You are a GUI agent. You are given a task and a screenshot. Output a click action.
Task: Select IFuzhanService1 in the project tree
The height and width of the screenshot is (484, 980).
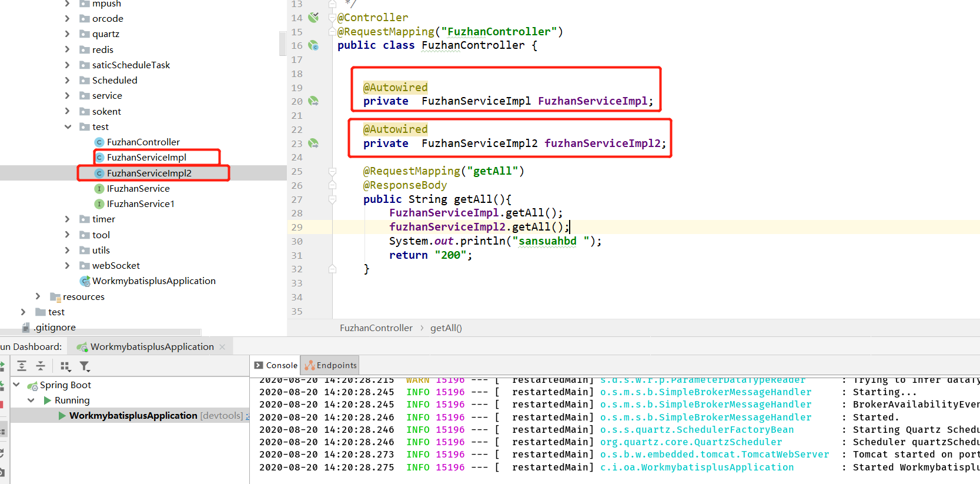[x=141, y=203]
